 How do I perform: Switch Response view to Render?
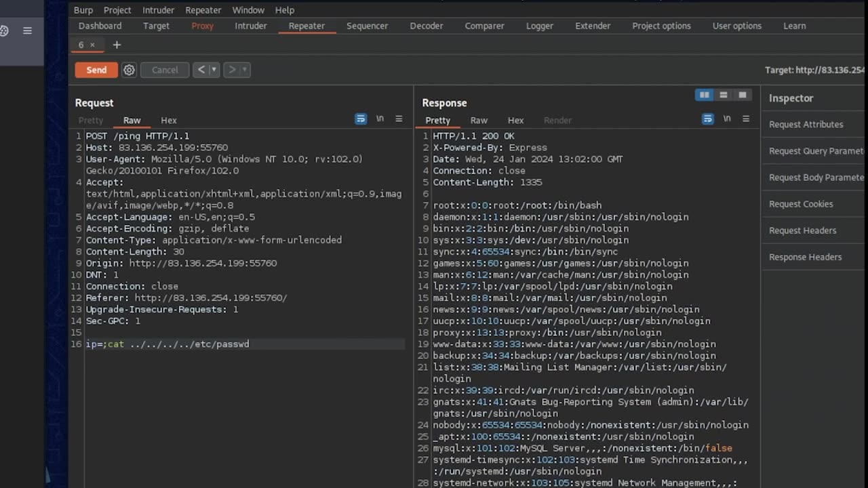coord(557,120)
